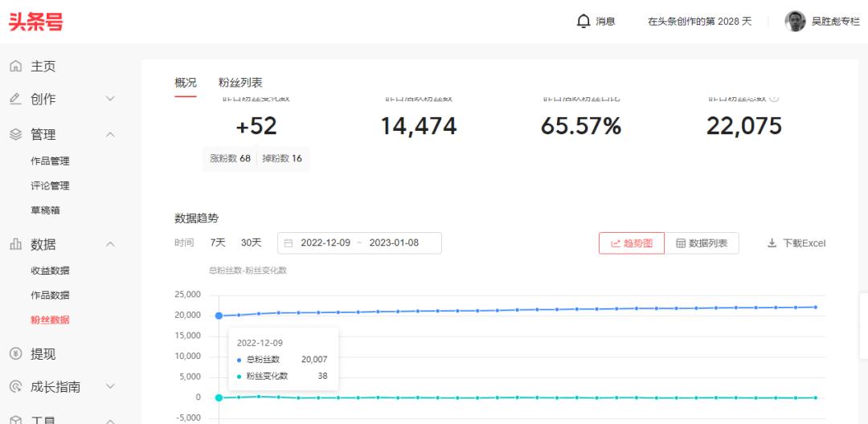The width and height of the screenshot is (868, 424).
Task: Open 评论管理 in the sidebar
Action: [x=51, y=185]
